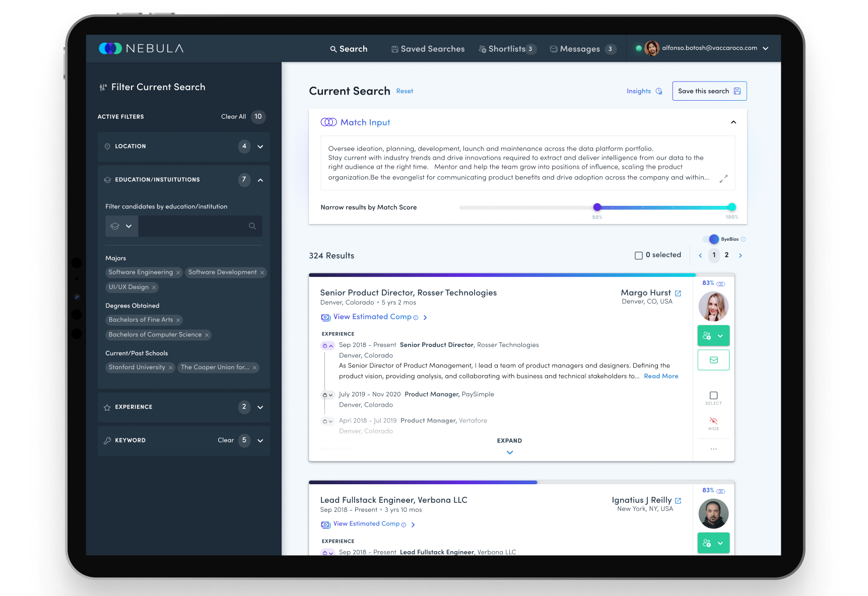The image size is (868, 596).
Task: Clear All active filters
Action: [x=233, y=117]
